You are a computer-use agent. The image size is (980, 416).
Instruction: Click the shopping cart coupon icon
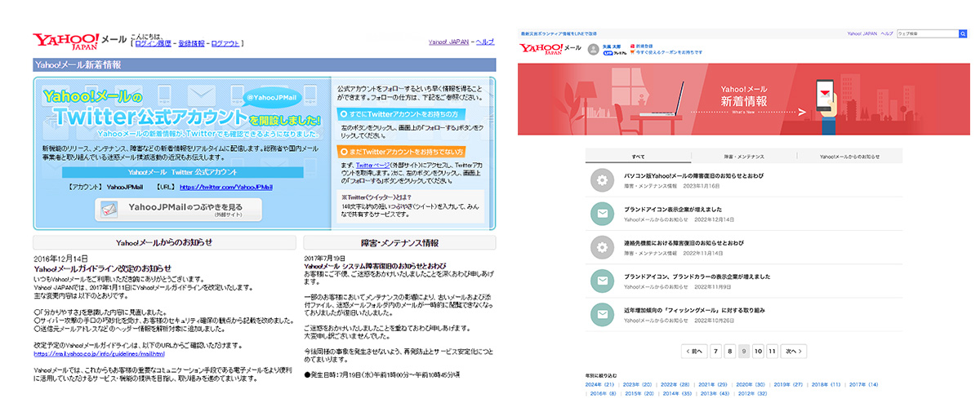[631, 52]
